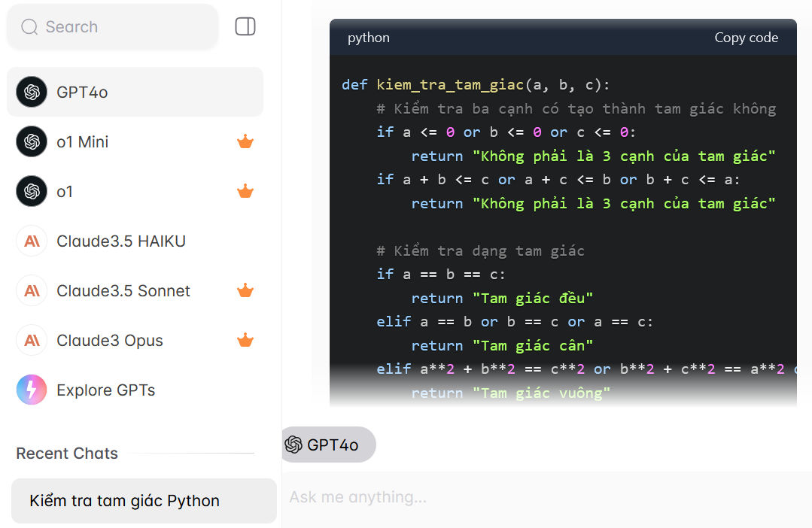Click the o1 model OpenAI logo icon
Image resolution: width=812 pixels, height=528 pixels.
[32, 192]
